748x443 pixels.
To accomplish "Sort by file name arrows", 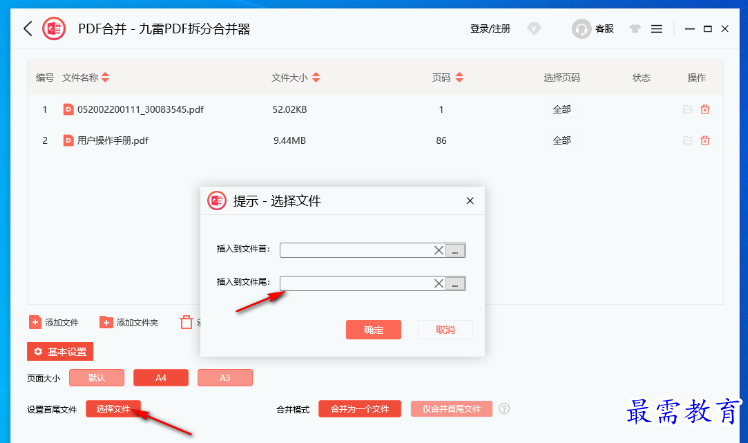I will click(105, 77).
